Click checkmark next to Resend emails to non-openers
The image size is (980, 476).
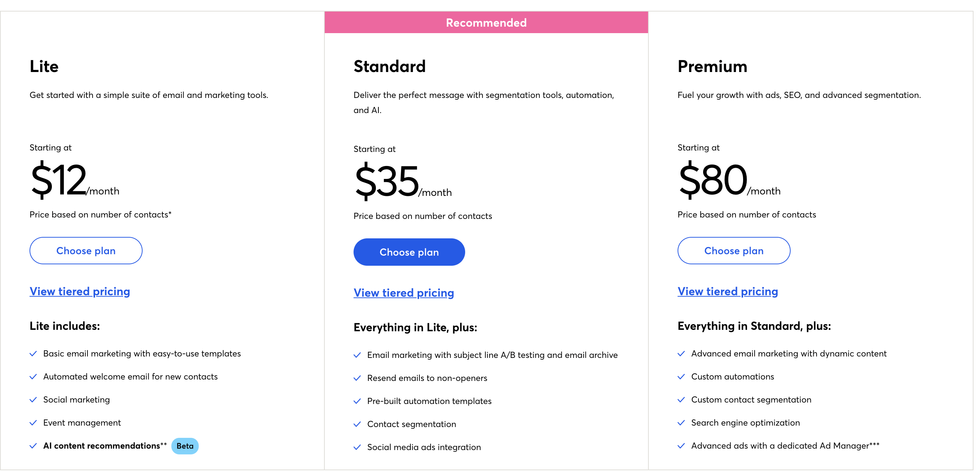[357, 378]
